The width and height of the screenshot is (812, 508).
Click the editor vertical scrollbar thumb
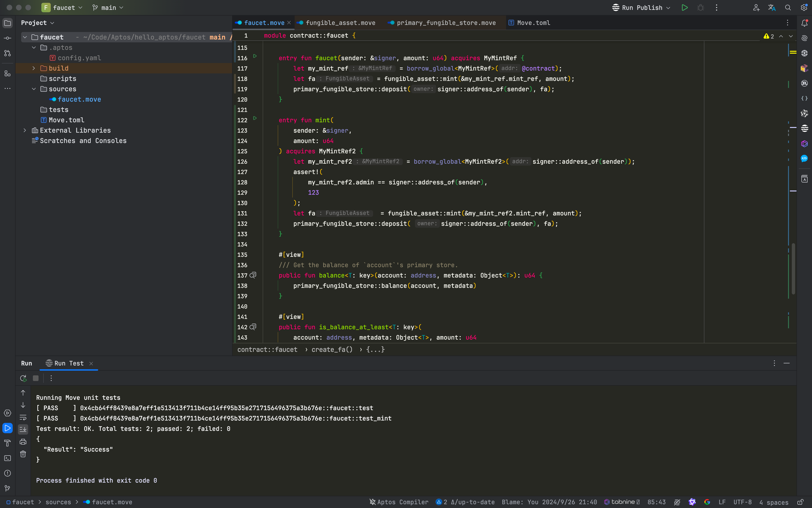793,269
